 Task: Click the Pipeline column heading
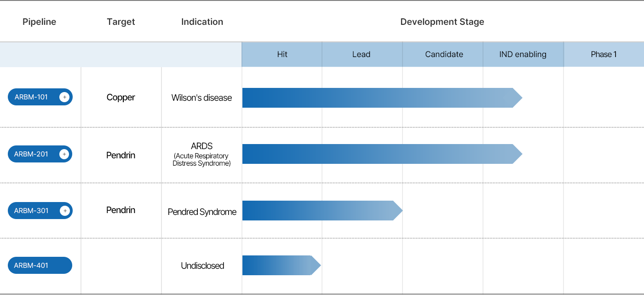tap(39, 22)
